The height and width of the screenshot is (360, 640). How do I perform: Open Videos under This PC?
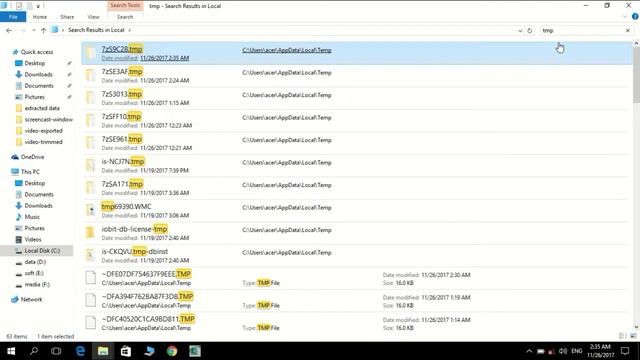pos(33,239)
